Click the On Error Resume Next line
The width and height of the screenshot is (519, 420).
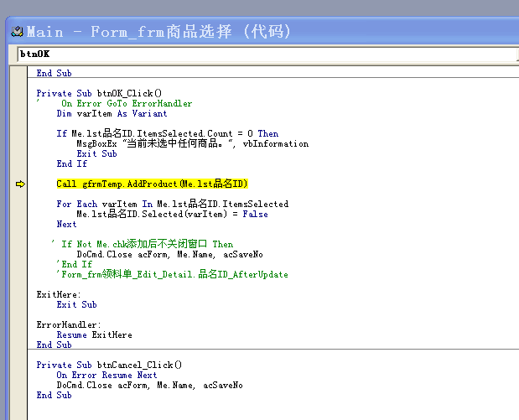(106, 375)
